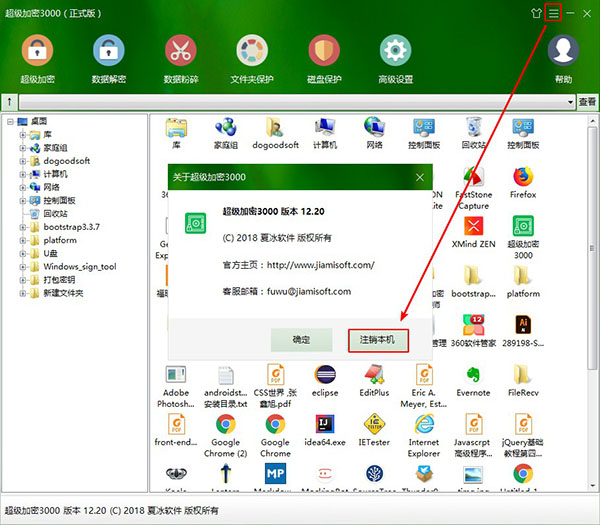Click the 查看 view button
600x525 pixels.
[587, 102]
